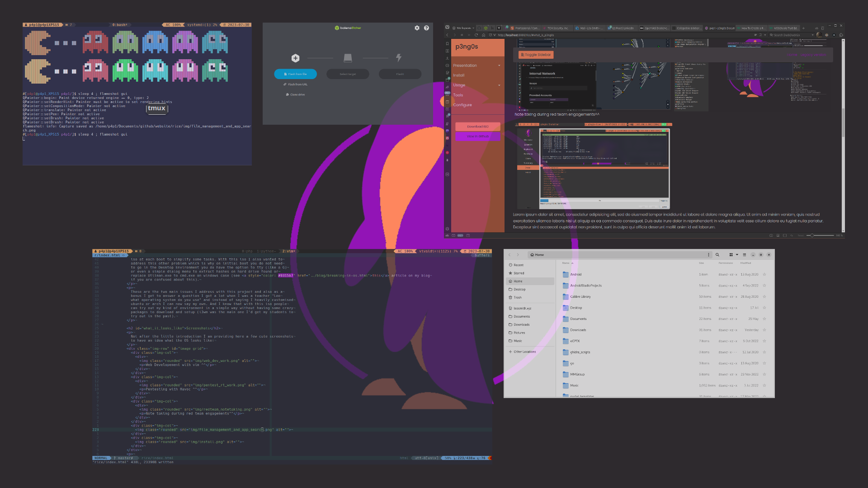
Task: Click browser reload page icon
Action: tap(476, 35)
